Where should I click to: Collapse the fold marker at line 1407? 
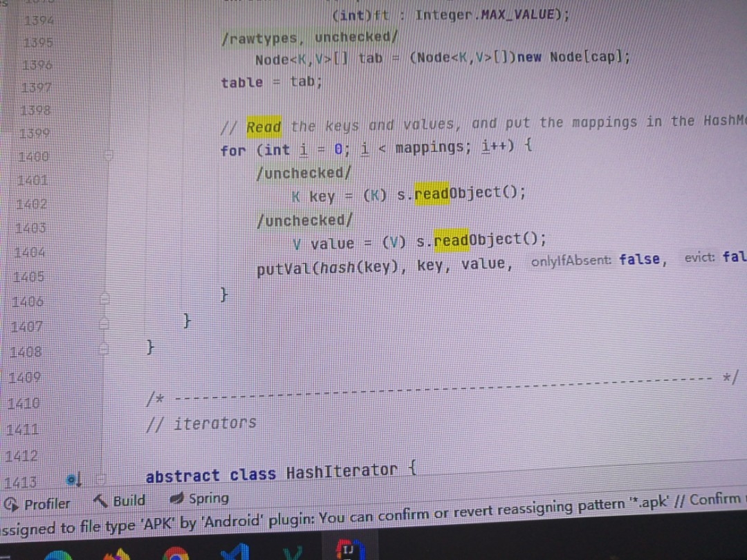point(104,324)
